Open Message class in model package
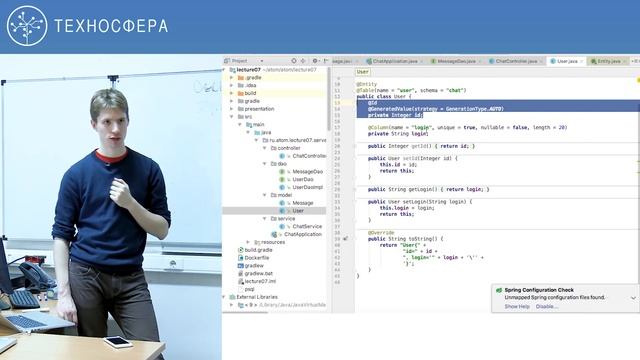 click(x=303, y=203)
